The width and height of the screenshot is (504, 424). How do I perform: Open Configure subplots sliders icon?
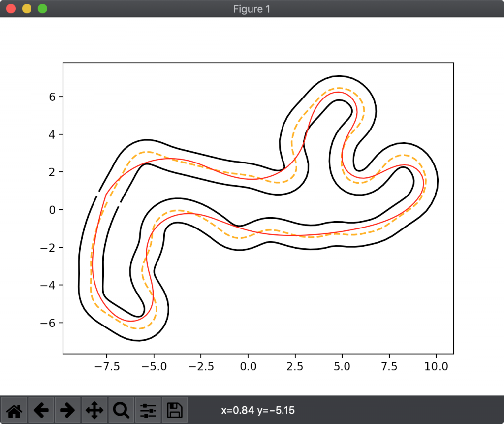coord(148,410)
